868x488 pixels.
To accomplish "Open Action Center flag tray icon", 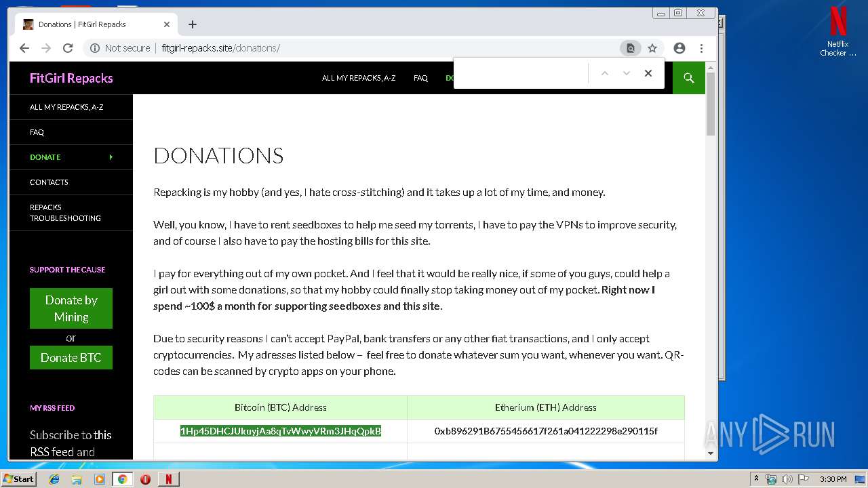I will (x=804, y=479).
